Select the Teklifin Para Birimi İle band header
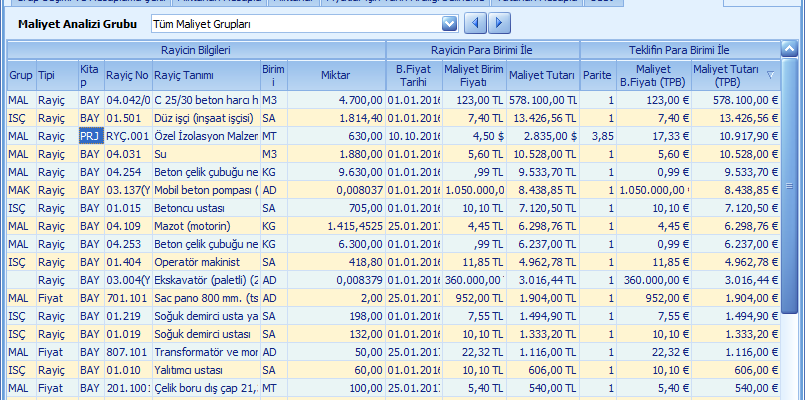 pos(681,49)
